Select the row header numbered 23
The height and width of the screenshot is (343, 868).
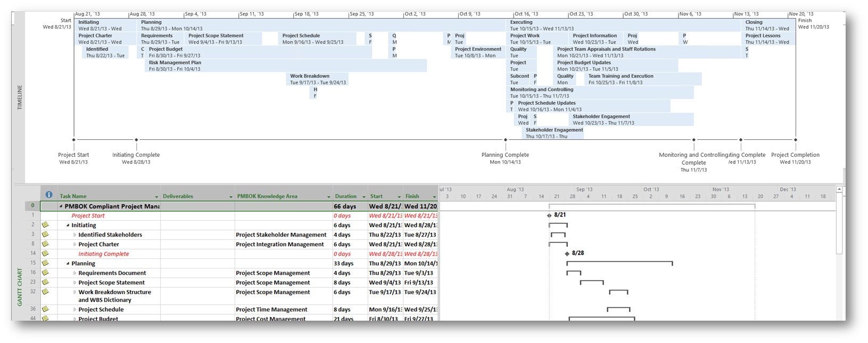coord(32,282)
